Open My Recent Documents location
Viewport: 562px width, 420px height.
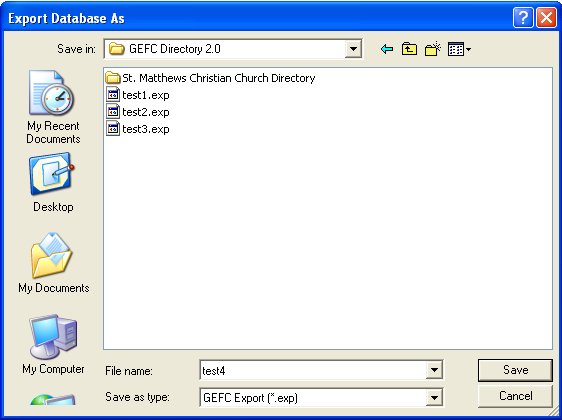click(x=53, y=107)
